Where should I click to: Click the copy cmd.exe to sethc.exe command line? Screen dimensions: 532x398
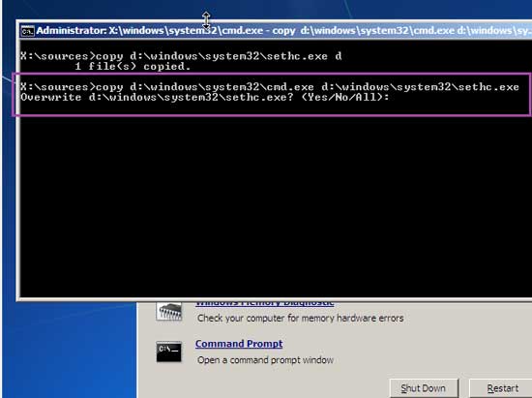pos(270,87)
